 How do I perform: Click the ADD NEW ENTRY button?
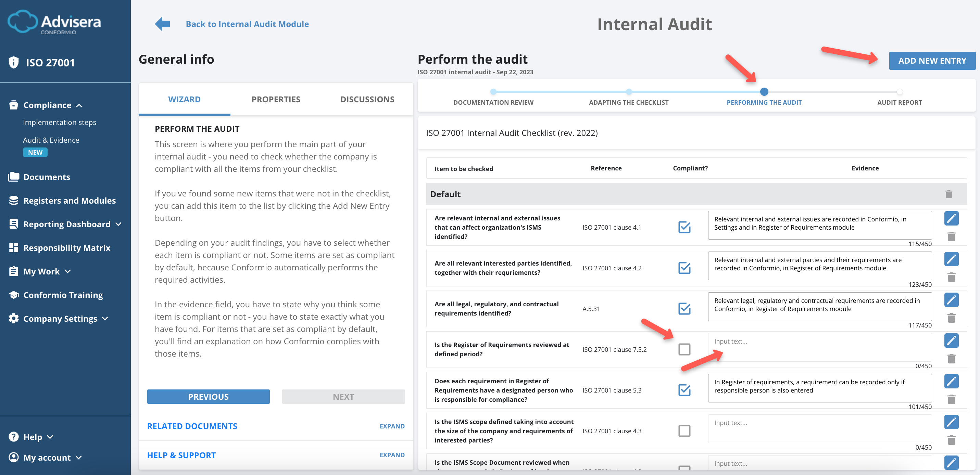point(932,60)
